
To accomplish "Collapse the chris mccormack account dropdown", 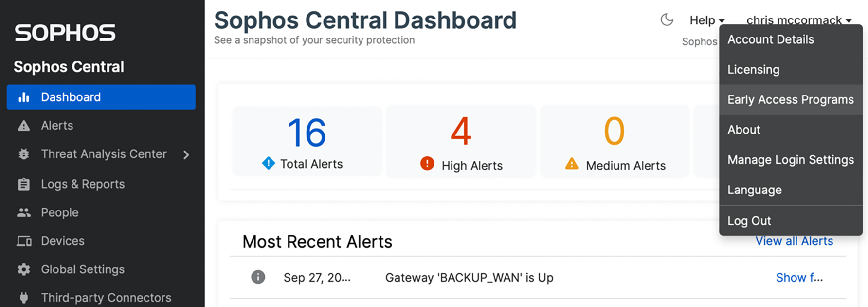I will tap(798, 20).
